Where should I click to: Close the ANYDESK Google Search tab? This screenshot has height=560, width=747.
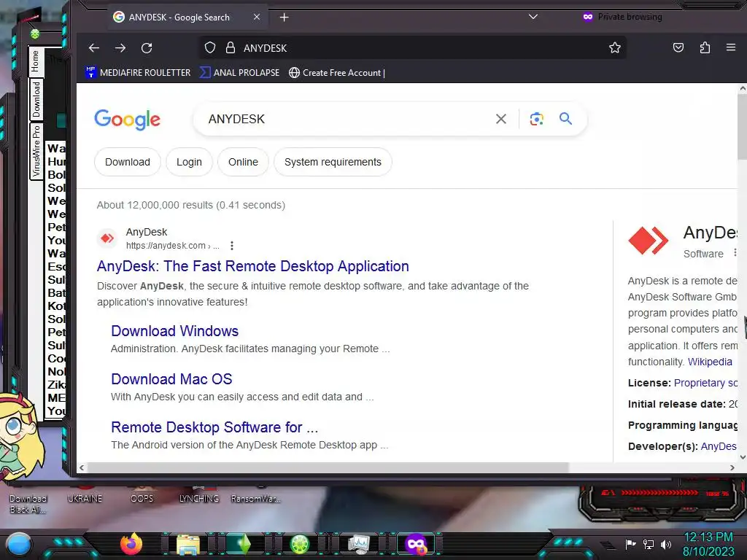tap(257, 17)
